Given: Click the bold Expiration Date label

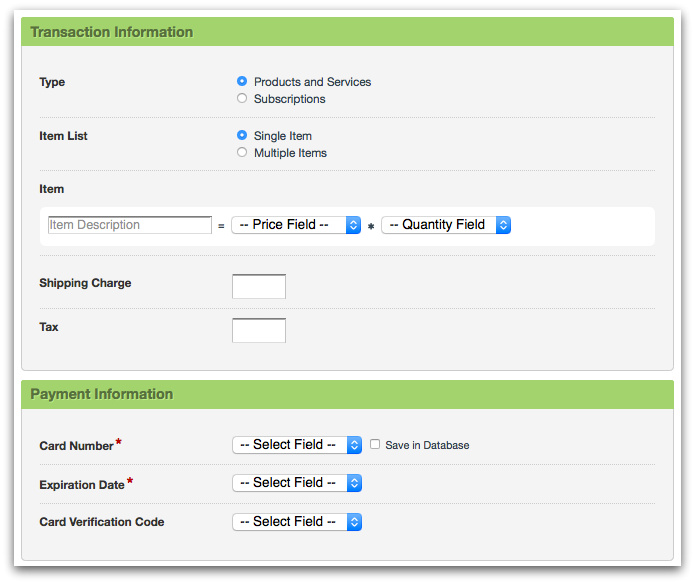Looking at the screenshot, I should (x=82, y=485).
